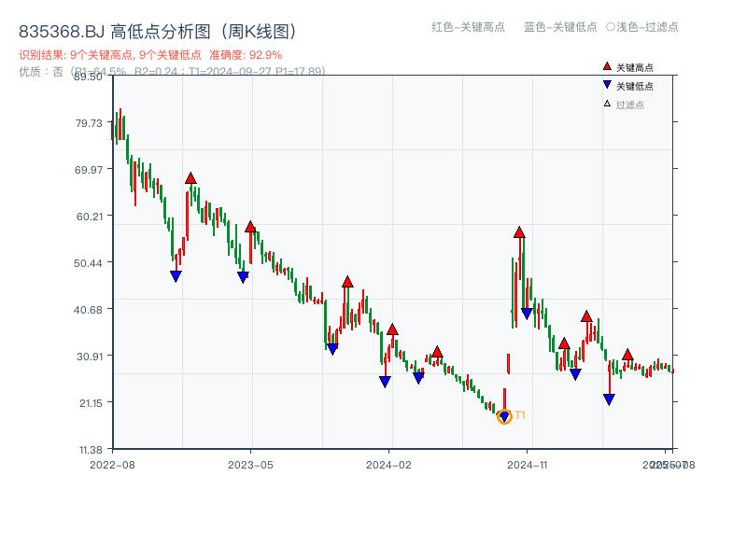Click the light 过滤点 triangle legend icon

click(x=606, y=103)
